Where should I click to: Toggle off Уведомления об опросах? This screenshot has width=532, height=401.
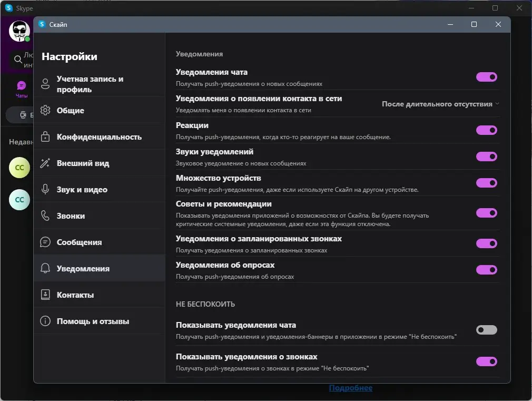click(486, 270)
